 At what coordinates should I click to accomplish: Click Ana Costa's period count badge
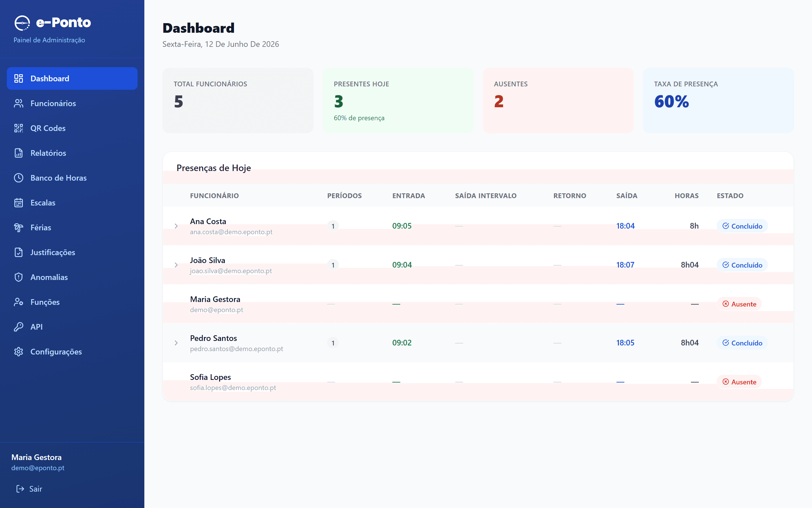pyautogui.click(x=333, y=226)
